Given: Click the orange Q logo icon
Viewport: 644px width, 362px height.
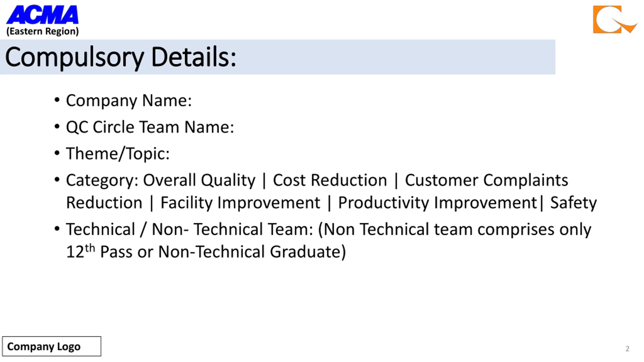Looking at the screenshot, I should pyautogui.click(x=615, y=19).
